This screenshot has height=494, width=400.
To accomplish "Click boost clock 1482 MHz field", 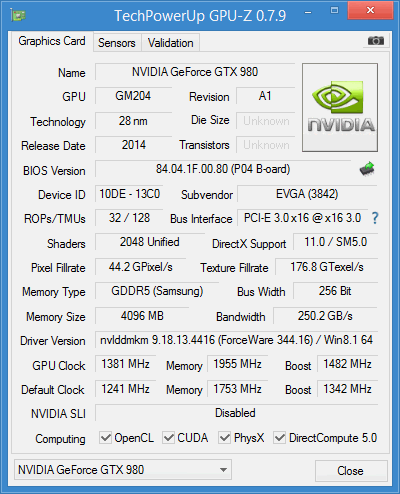I will pos(347,364).
